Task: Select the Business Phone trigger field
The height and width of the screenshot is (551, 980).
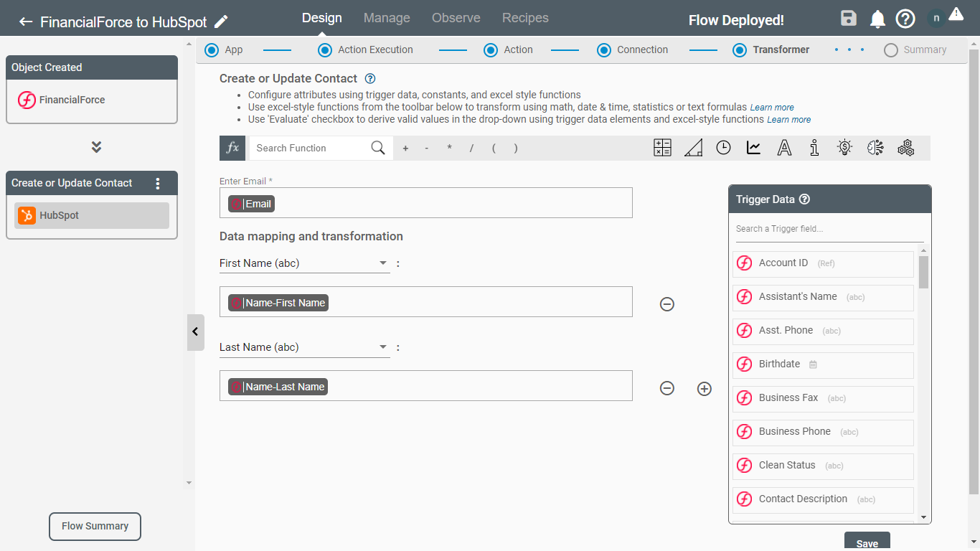Action: tap(823, 432)
